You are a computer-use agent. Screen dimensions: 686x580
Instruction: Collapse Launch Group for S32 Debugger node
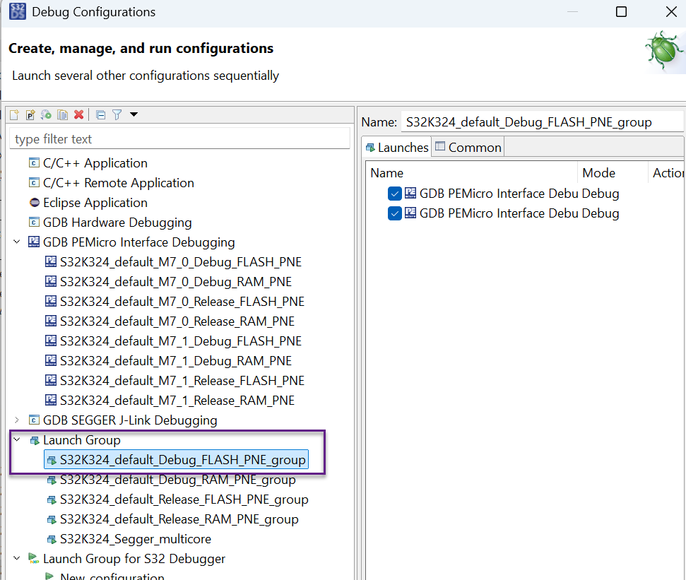click(x=17, y=558)
